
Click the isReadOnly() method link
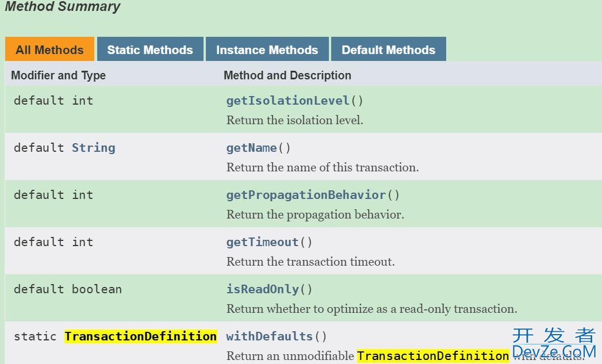[263, 289]
